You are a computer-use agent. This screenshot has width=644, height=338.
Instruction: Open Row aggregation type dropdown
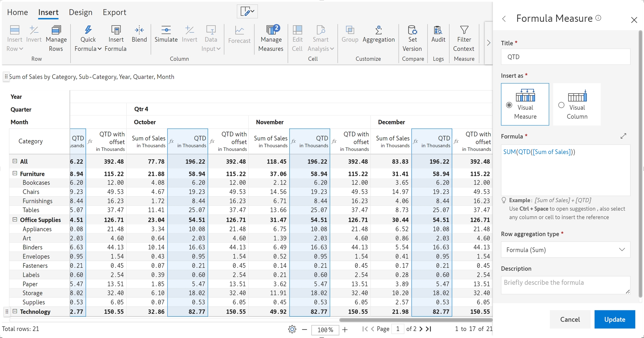[x=565, y=250]
